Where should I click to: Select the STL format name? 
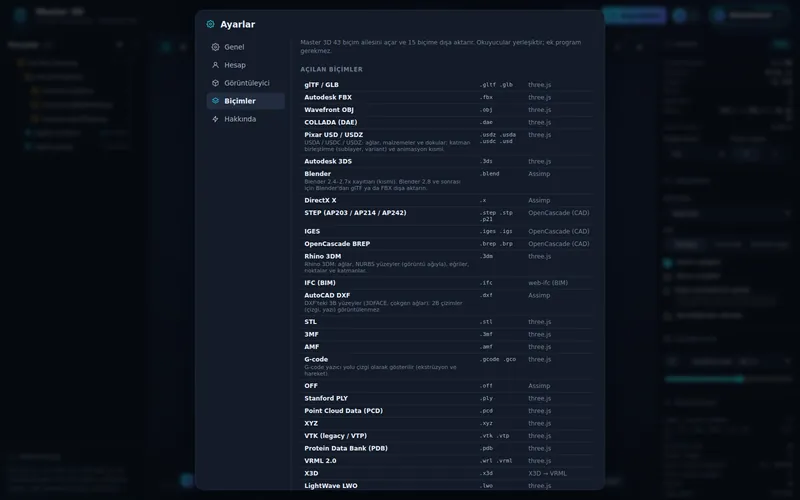(x=310, y=322)
